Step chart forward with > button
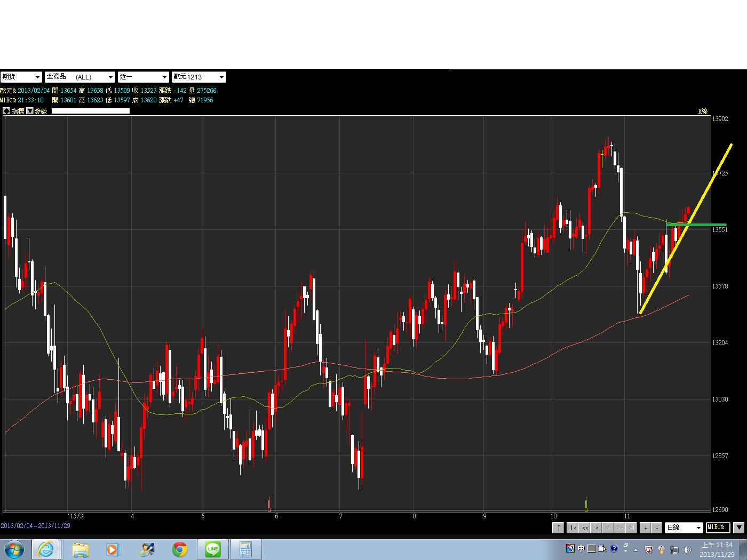 (608, 527)
